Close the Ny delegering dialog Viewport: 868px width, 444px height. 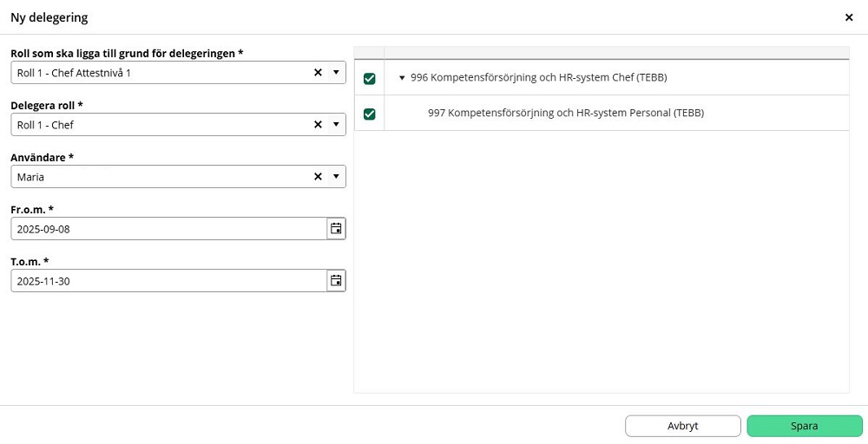[849, 17]
